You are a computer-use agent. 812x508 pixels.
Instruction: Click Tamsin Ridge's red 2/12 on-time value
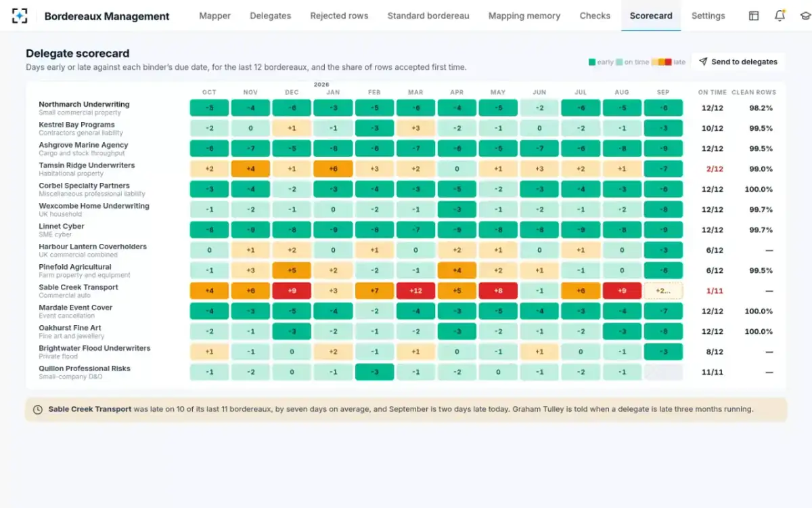(x=715, y=169)
